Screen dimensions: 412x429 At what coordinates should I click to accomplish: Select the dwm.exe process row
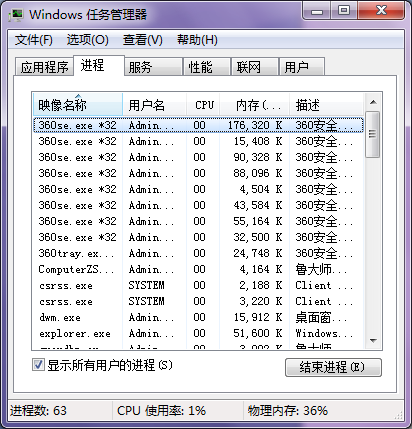pos(198,317)
